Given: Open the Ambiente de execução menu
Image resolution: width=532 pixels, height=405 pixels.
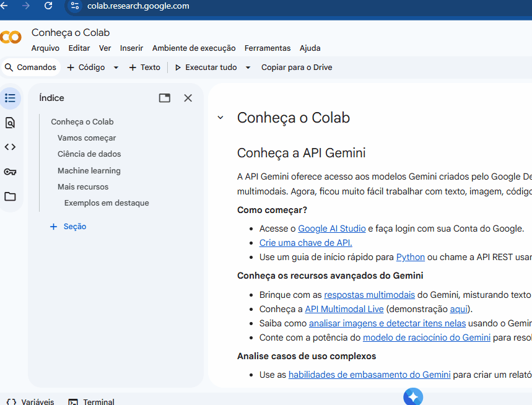Looking at the screenshot, I should [193, 48].
